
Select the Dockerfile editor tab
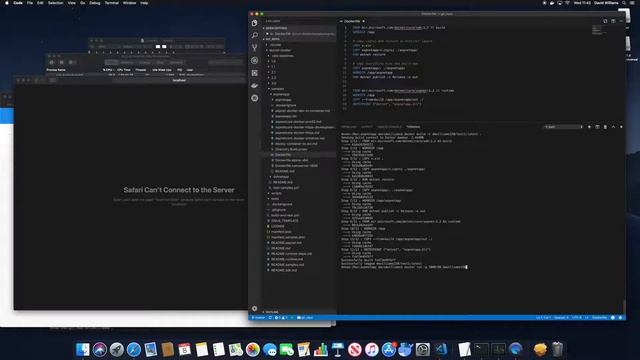click(352, 21)
